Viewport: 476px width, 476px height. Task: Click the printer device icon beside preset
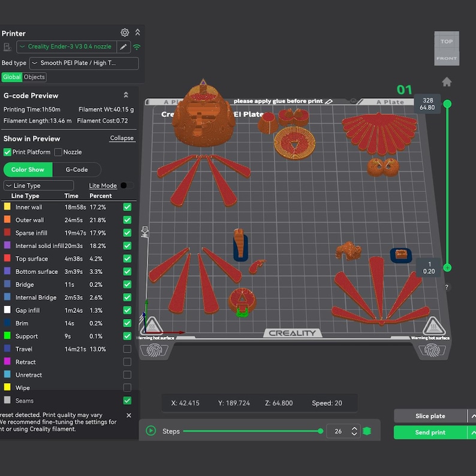pyautogui.click(x=7, y=47)
